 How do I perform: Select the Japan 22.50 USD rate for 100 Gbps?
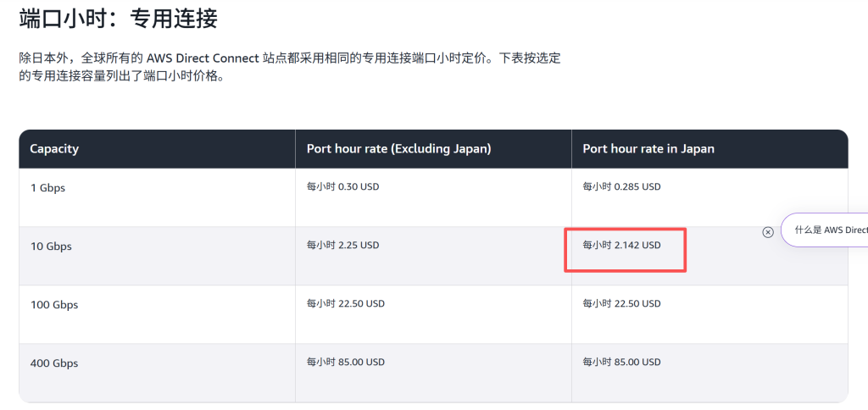tap(621, 303)
